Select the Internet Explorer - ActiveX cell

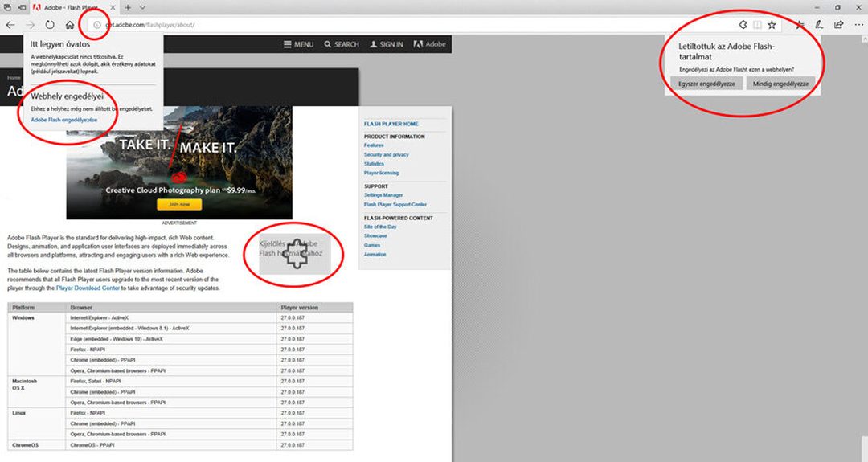(x=171, y=318)
